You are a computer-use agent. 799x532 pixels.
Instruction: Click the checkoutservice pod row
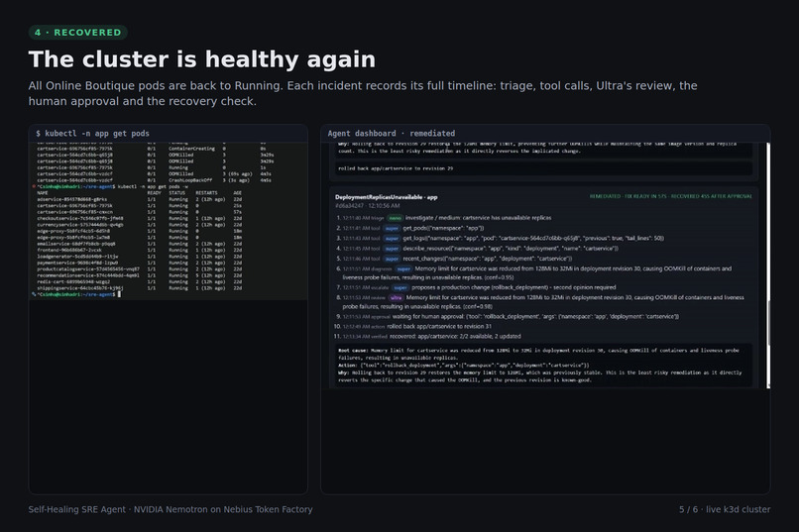(x=139, y=218)
